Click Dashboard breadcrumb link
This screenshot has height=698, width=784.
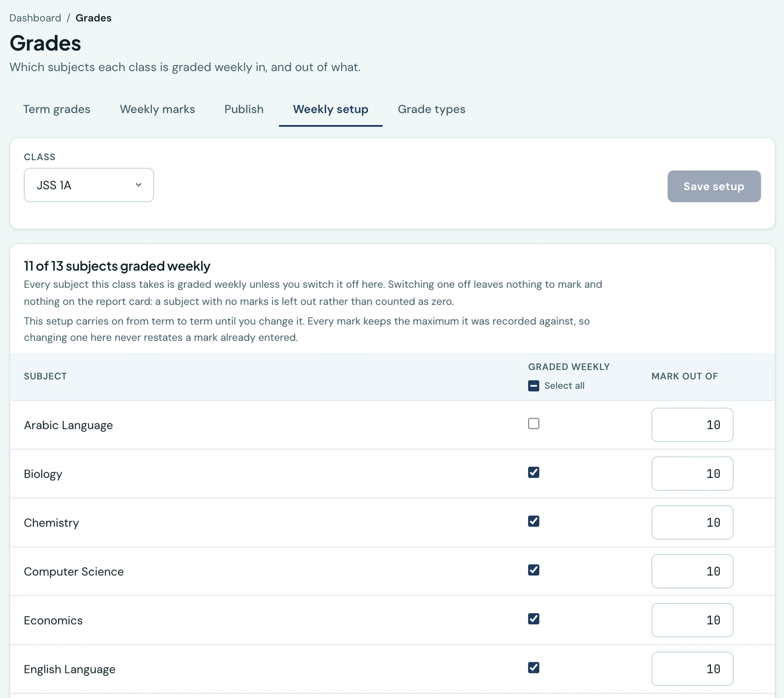pos(35,18)
